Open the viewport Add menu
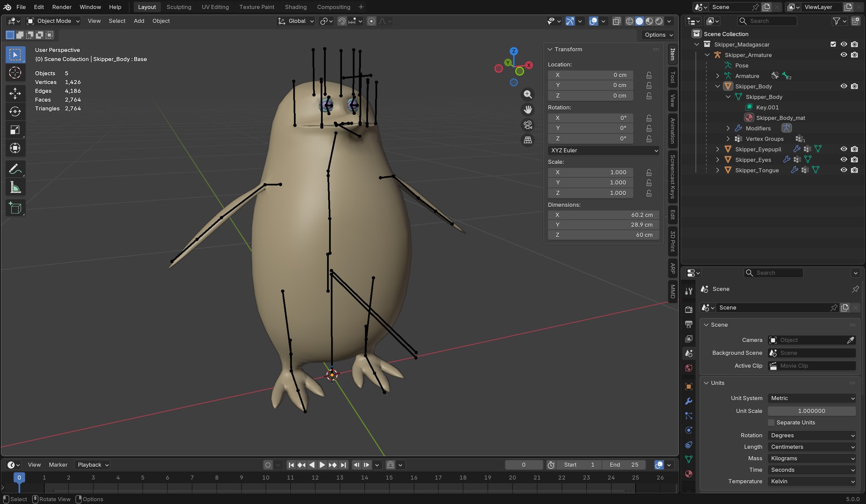Screen dimensions: 866x504 (x=139, y=21)
